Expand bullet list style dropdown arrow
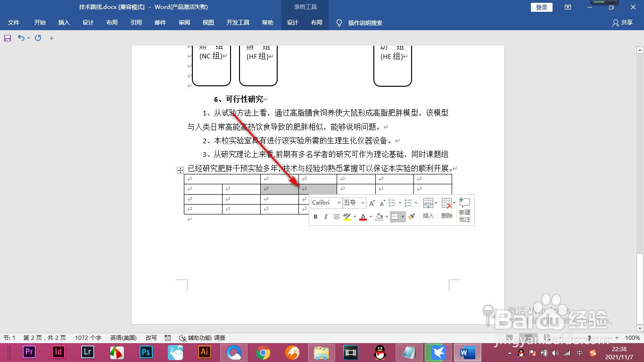Image resolution: width=644 pixels, height=362 pixels. 400,203
